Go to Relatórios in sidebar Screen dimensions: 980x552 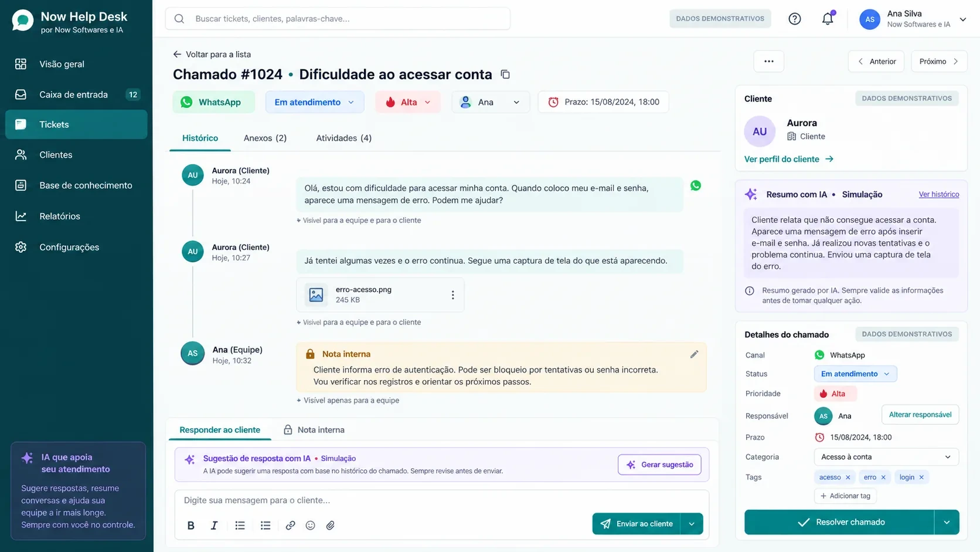coord(76,216)
